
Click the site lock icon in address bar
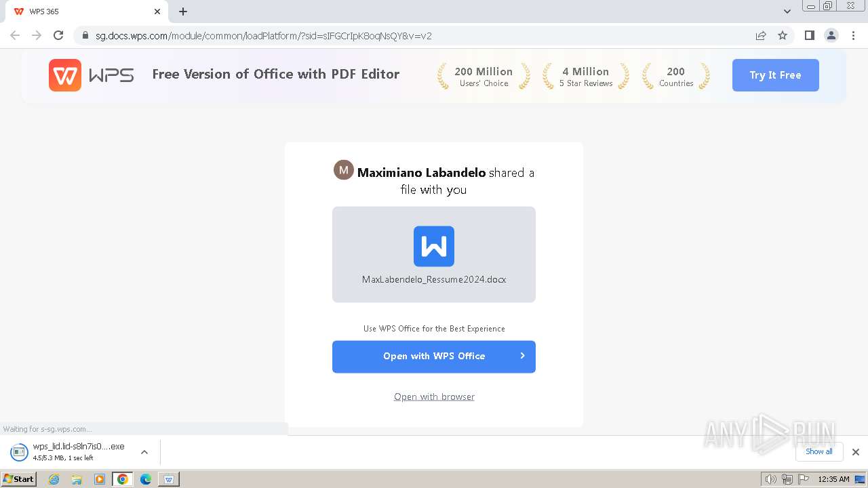click(85, 36)
